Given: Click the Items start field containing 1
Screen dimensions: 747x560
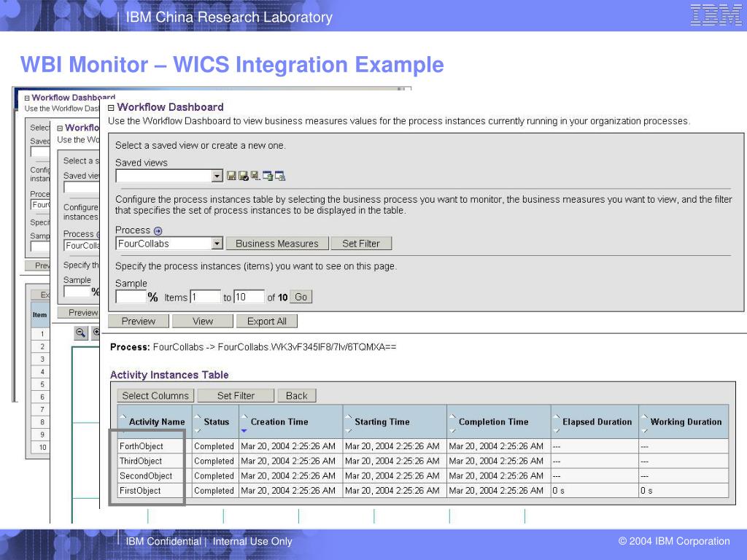Looking at the screenshot, I should pyautogui.click(x=205, y=297).
